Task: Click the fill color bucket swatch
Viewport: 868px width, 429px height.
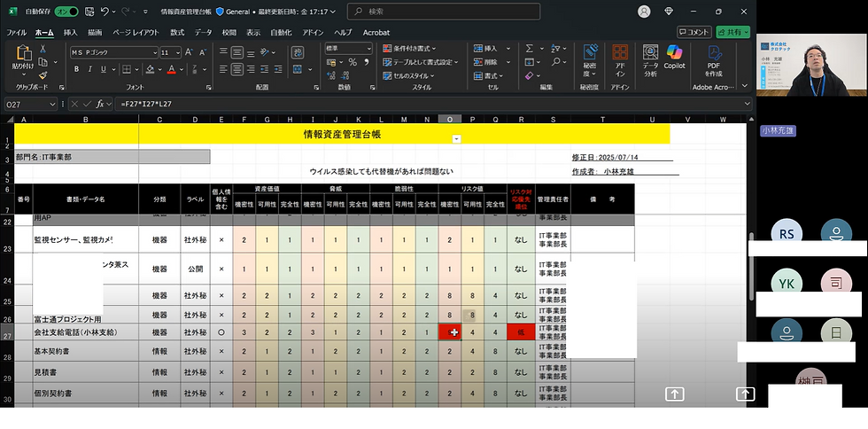Action: [150, 69]
